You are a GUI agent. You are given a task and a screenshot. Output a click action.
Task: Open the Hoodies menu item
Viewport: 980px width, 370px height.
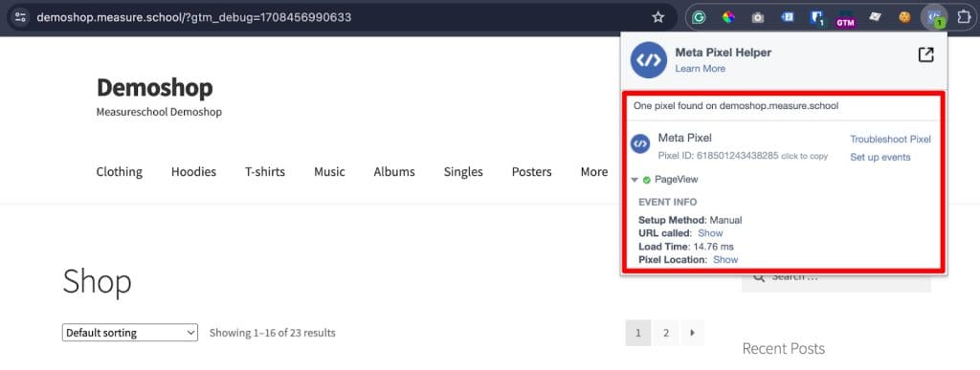(x=193, y=171)
